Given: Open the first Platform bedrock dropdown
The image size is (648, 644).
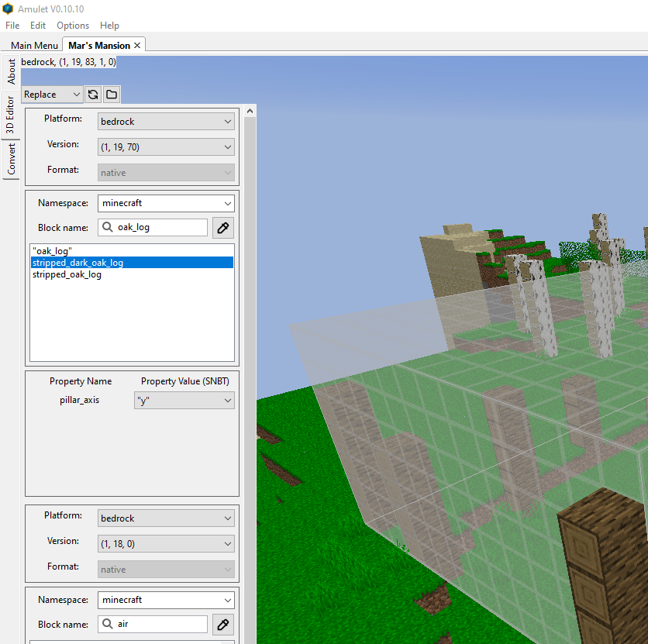Looking at the screenshot, I should point(166,121).
